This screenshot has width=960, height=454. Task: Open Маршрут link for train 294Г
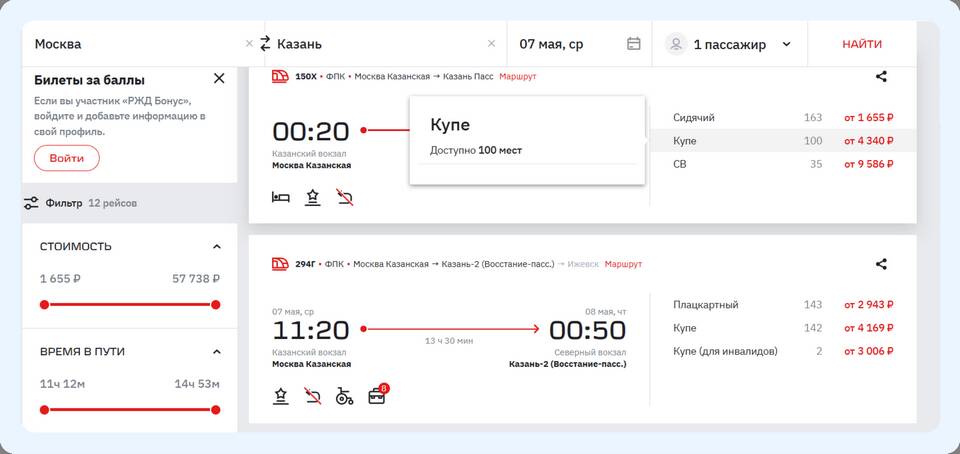click(623, 264)
